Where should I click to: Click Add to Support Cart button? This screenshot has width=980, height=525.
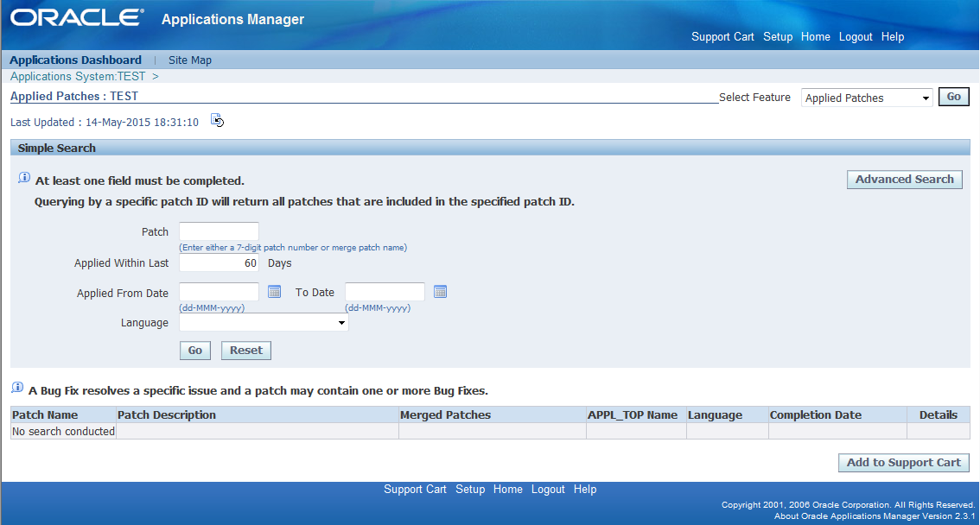pyautogui.click(x=904, y=463)
